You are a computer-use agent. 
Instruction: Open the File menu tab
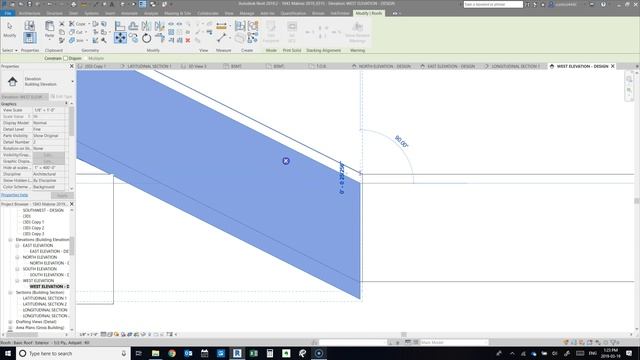coord(8,13)
